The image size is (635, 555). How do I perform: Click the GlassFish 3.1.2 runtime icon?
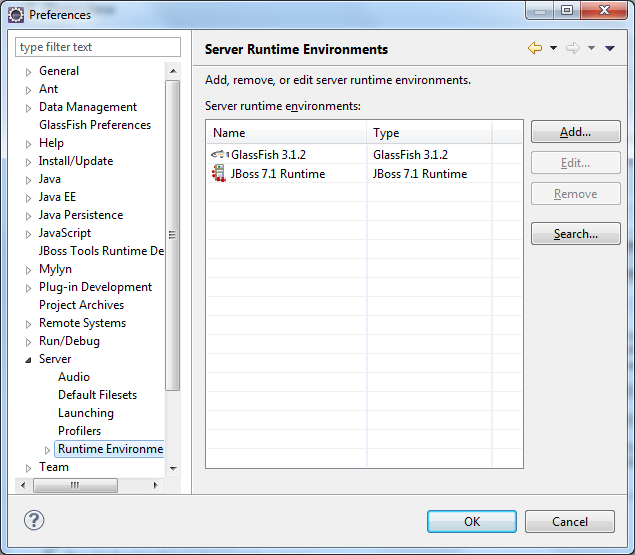tap(220, 154)
